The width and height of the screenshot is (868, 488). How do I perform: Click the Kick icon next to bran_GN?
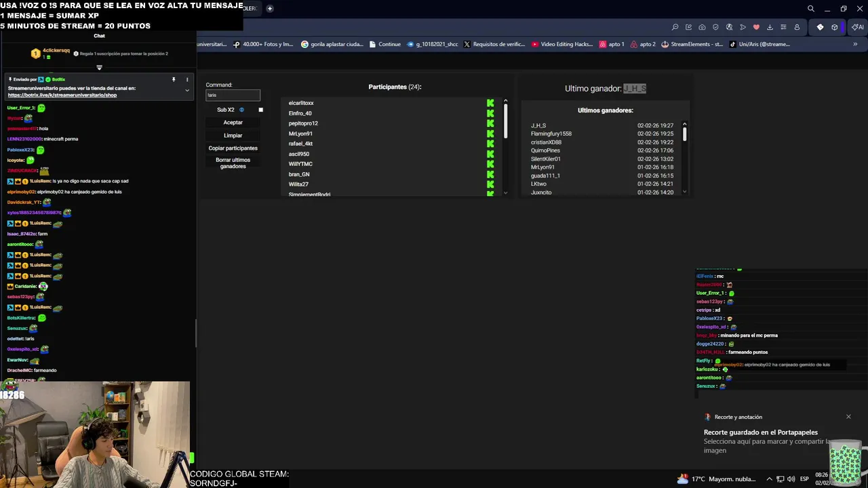point(490,174)
